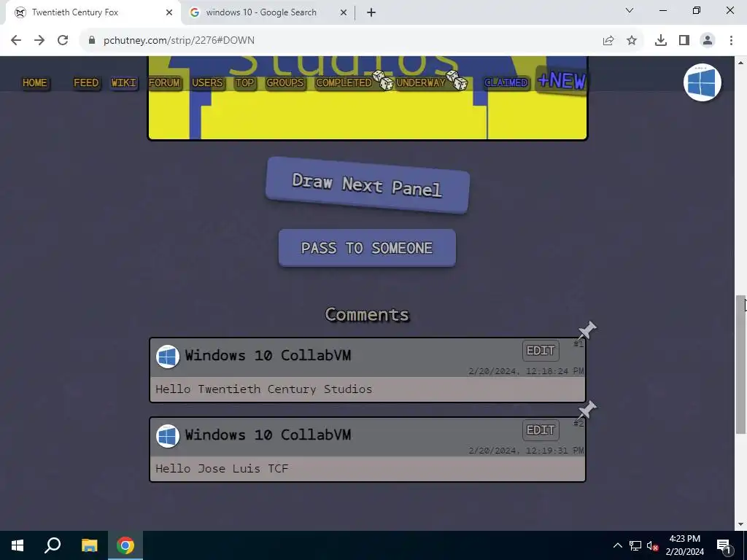
Task: Click avatar on the second comment
Action: pyautogui.click(x=168, y=436)
